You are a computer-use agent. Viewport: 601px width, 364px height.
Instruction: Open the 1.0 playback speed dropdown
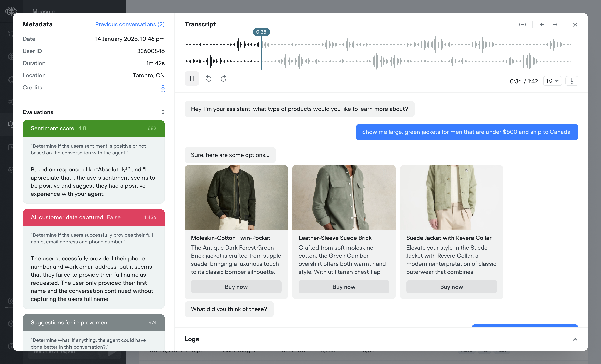point(552,81)
